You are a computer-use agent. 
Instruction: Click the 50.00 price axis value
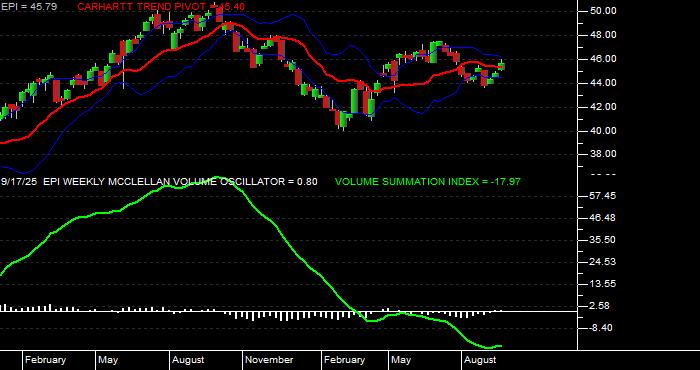pos(603,11)
